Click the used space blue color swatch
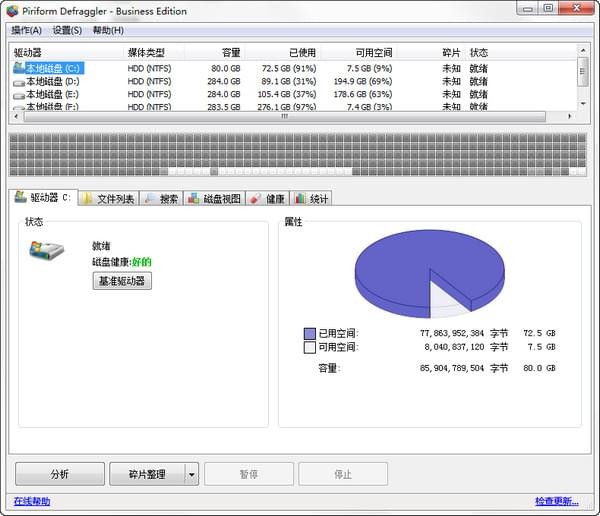 [310, 333]
